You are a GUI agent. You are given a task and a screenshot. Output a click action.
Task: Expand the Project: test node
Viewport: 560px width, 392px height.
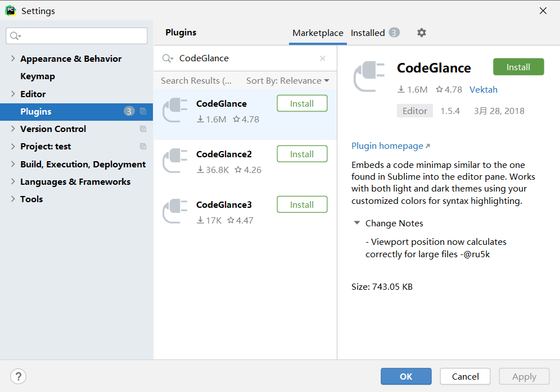click(13, 146)
